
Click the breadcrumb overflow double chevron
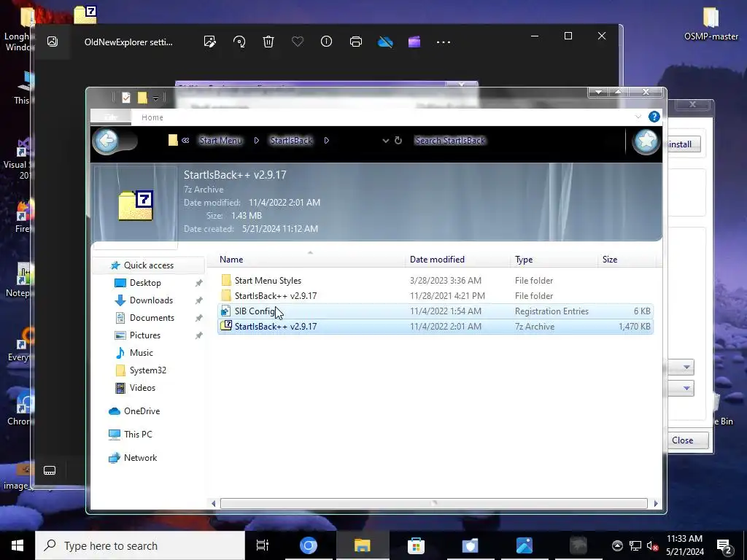(x=185, y=141)
